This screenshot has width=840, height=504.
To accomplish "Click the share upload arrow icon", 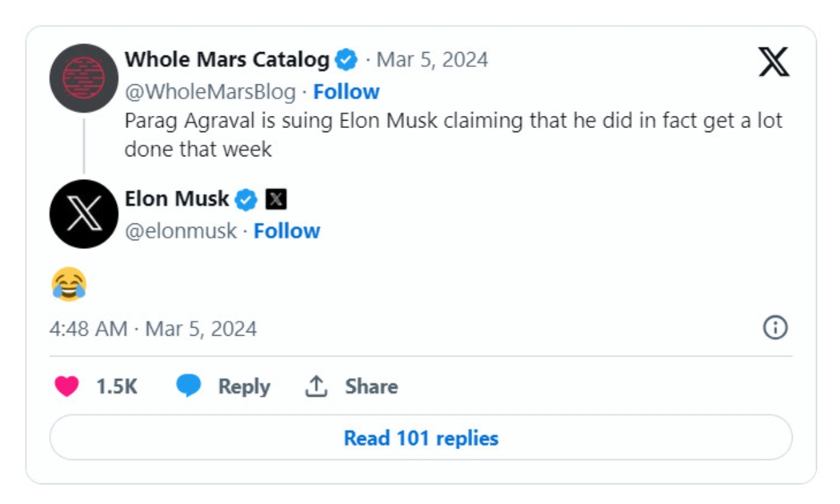I will (x=316, y=386).
